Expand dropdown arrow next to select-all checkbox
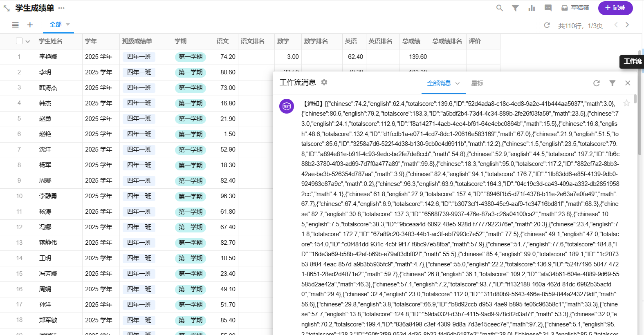The height and width of the screenshot is (335, 644). (x=28, y=41)
